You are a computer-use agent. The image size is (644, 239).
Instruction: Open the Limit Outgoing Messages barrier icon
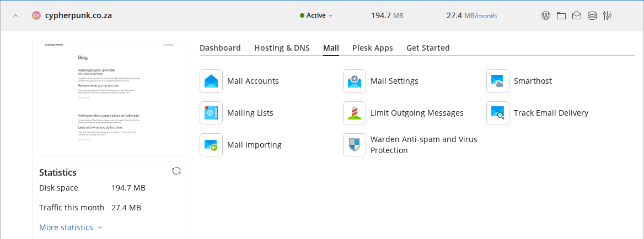(x=355, y=113)
